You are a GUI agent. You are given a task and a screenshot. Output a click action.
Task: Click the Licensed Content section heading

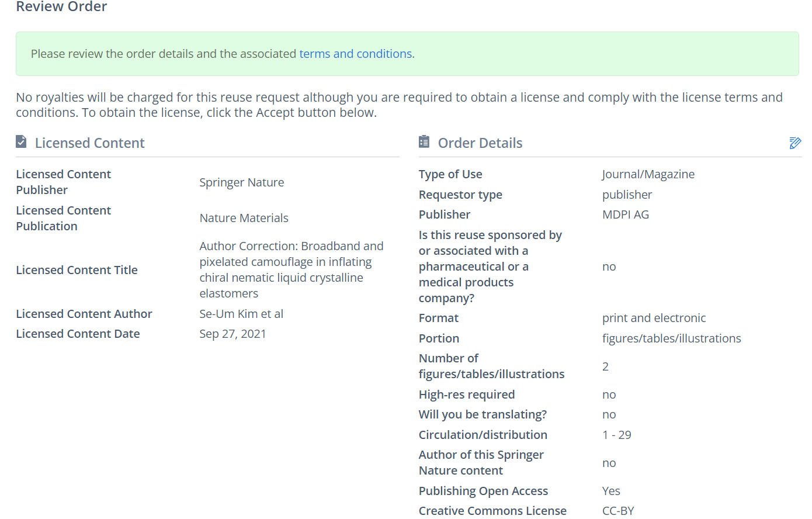pos(89,143)
